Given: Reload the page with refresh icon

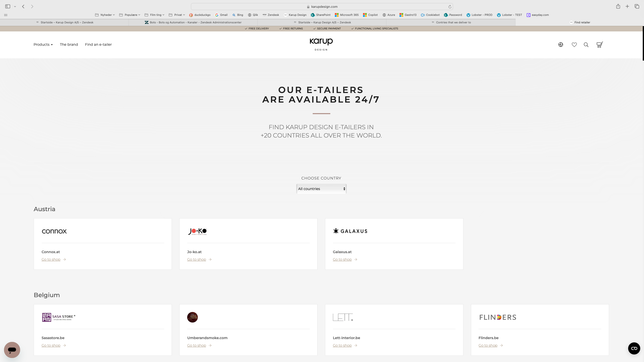Looking at the screenshot, I should [x=450, y=7].
